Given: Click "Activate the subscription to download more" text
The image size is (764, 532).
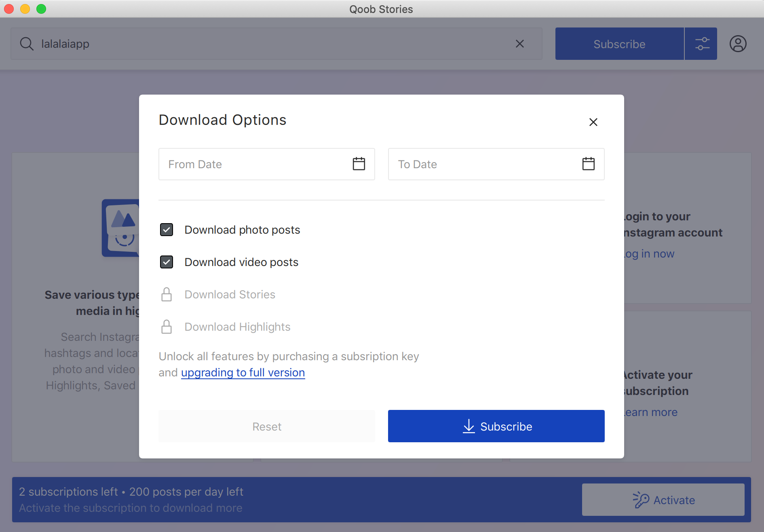Looking at the screenshot, I should point(131,508).
